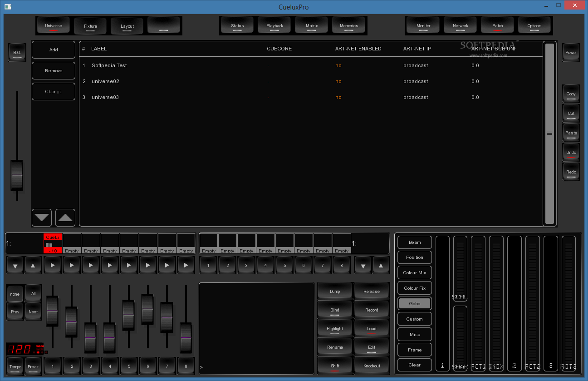Click the Power button
This screenshot has height=381, width=588.
[571, 52]
